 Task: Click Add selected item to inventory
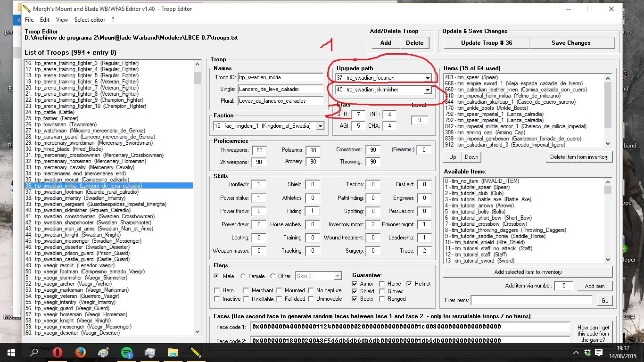(x=528, y=272)
